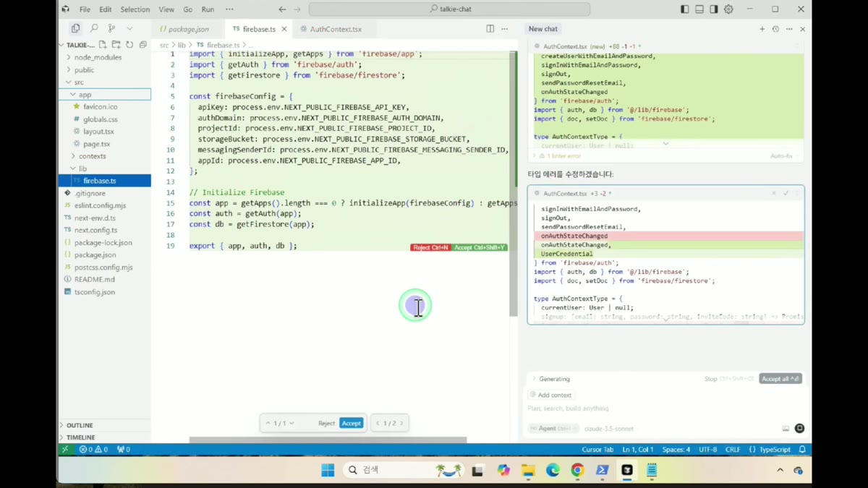Open the Selection menu

(x=135, y=9)
